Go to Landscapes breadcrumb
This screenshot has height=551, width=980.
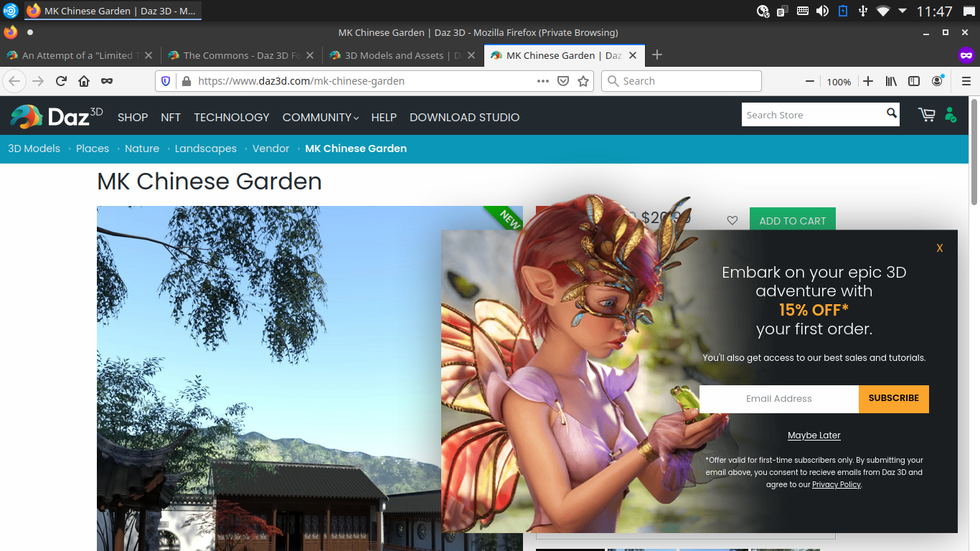click(x=206, y=149)
